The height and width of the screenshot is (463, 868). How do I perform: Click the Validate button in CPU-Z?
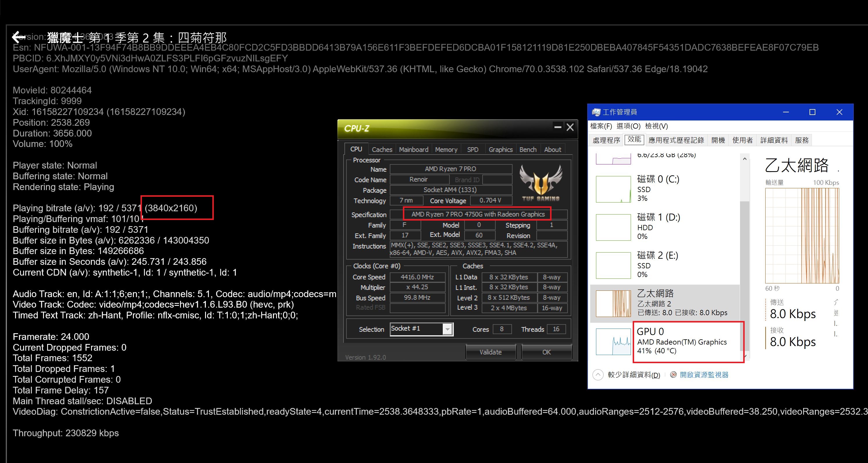pyautogui.click(x=491, y=352)
